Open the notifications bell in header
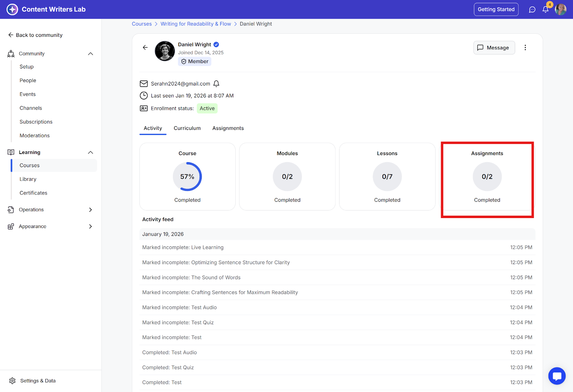Screen dimensions: 573x392 [x=545, y=10]
